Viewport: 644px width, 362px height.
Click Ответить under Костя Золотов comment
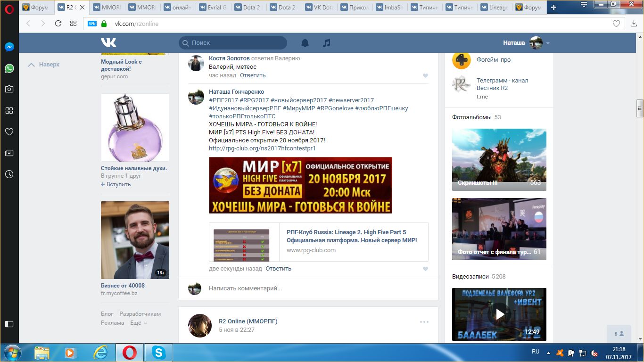coord(253,75)
